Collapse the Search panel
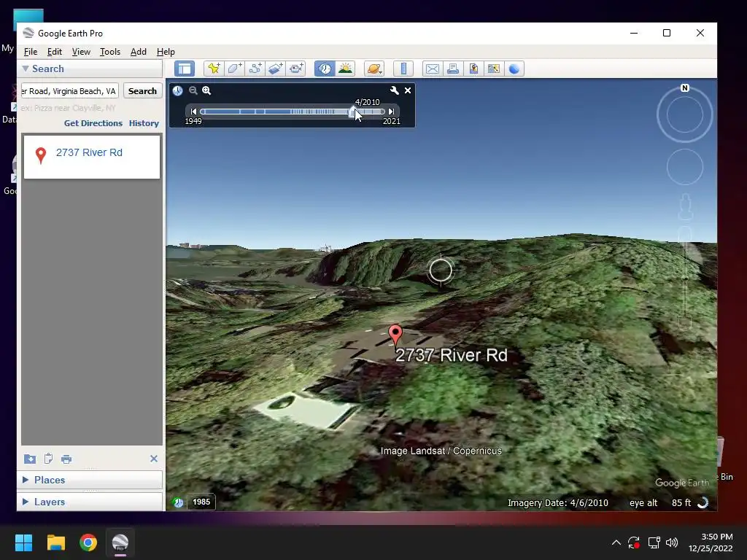This screenshot has width=747, height=560. point(26,69)
